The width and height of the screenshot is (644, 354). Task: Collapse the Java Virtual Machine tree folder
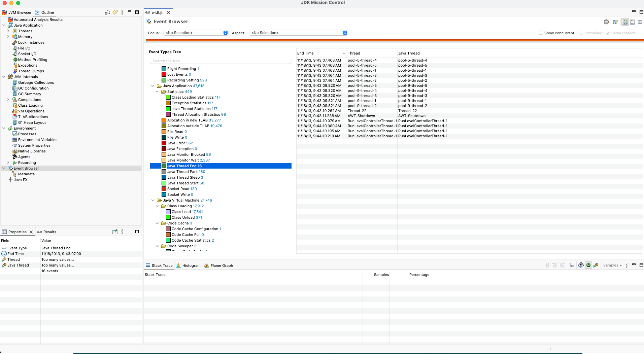pos(153,200)
